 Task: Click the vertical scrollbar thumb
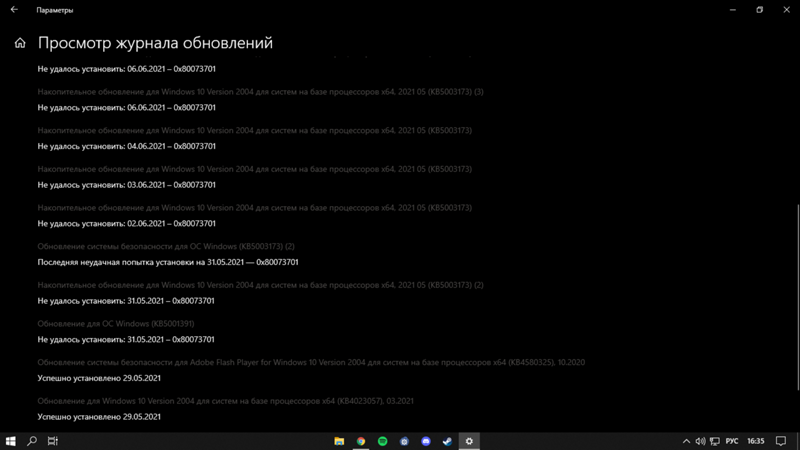coord(798,297)
